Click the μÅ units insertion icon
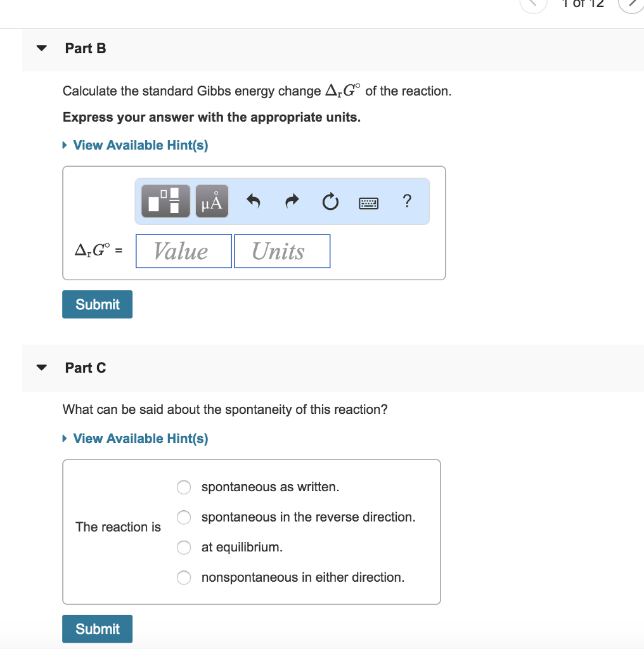The height and width of the screenshot is (649, 644). click(x=211, y=201)
